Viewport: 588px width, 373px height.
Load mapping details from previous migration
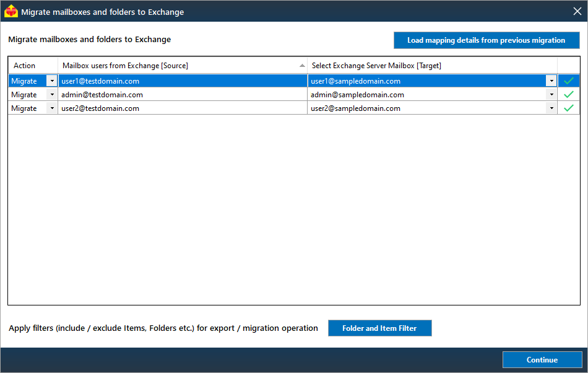click(x=486, y=40)
